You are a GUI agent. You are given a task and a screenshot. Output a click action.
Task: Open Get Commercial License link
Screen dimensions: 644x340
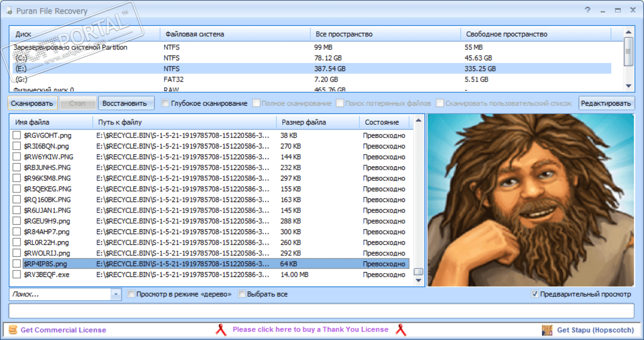tap(63, 330)
